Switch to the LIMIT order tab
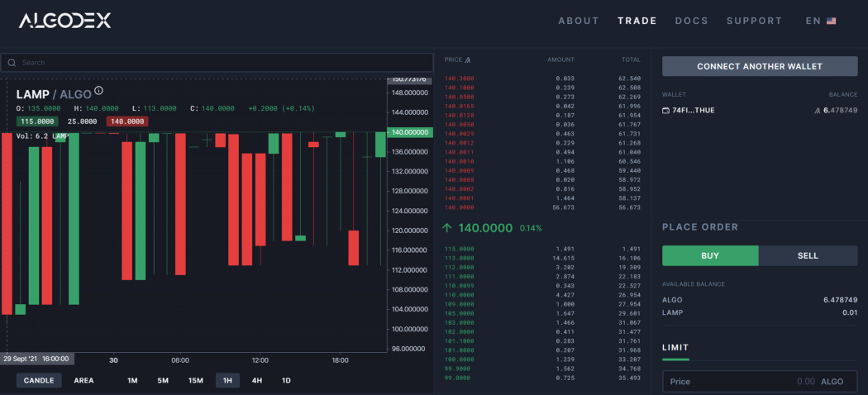The height and width of the screenshot is (395, 868). click(x=675, y=347)
